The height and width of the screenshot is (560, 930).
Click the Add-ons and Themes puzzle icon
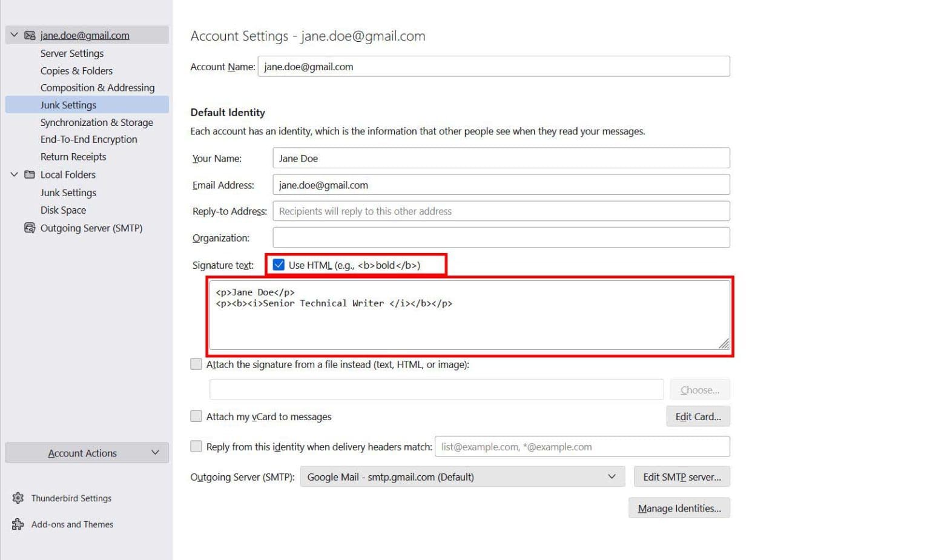(x=18, y=524)
